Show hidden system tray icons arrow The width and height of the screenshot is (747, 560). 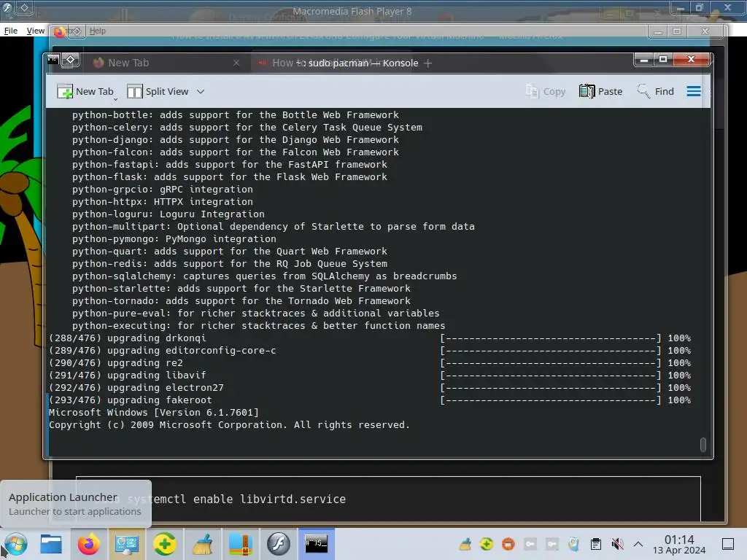[x=638, y=544]
